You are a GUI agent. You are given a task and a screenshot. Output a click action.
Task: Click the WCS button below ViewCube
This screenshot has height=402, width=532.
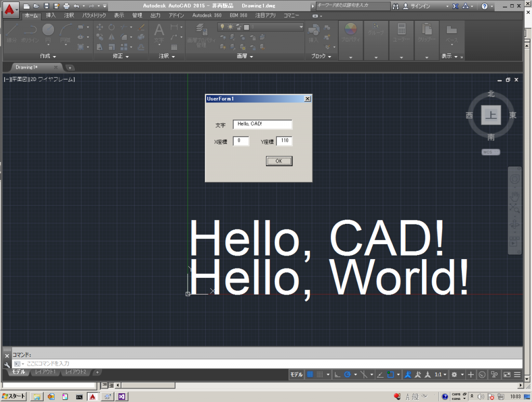coord(490,152)
